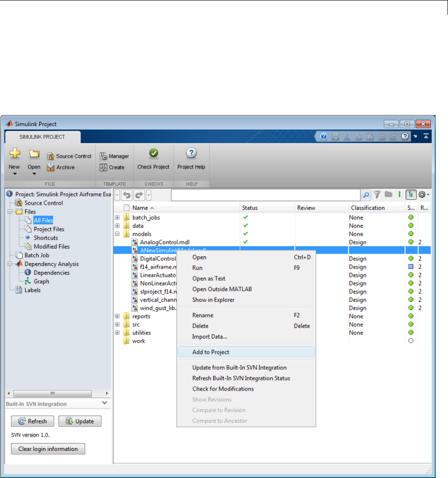Open Modified Files view
Image resolution: width=448 pixels, height=478 pixels.
51,247
